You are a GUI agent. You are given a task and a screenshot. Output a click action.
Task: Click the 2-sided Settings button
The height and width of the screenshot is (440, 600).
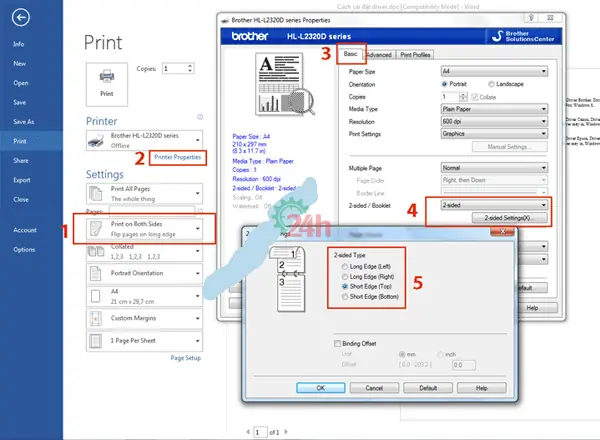(510, 218)
